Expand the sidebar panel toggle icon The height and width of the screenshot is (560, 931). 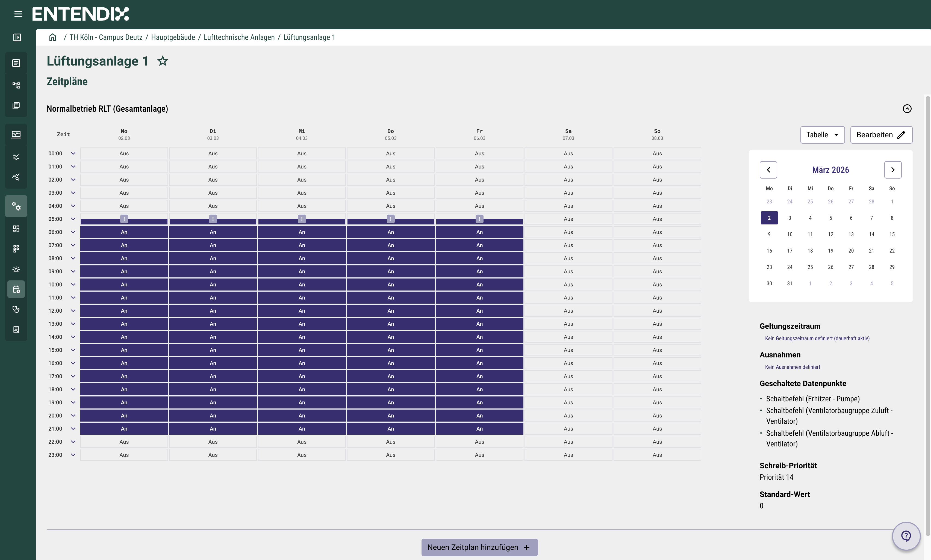[17, 37]
